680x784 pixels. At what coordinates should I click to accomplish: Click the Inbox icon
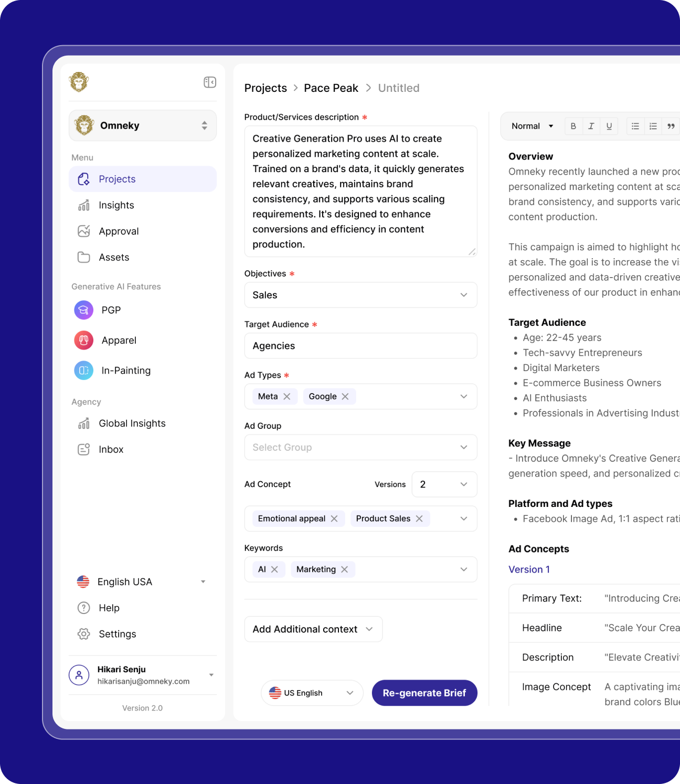point(83,449)
